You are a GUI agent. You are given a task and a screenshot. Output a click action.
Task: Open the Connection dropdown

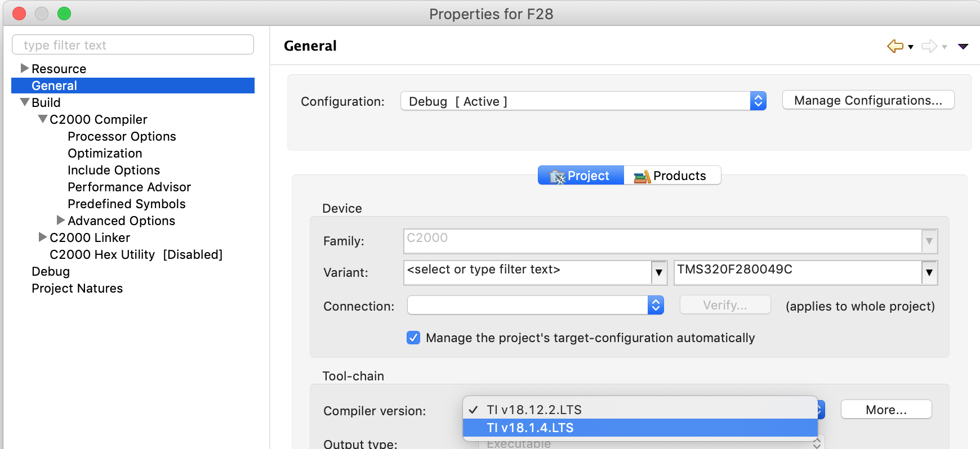tap(536, 305)
